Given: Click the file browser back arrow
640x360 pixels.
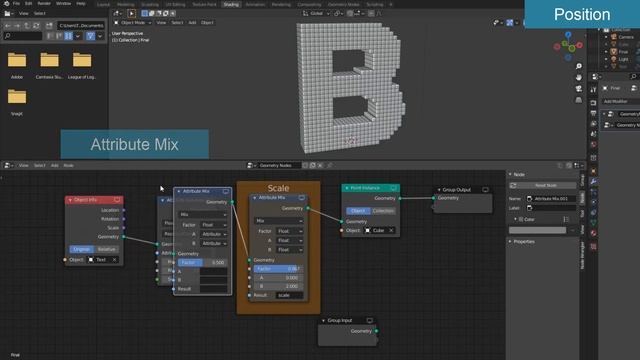Looking at the screenshot, I should point(8,25).
